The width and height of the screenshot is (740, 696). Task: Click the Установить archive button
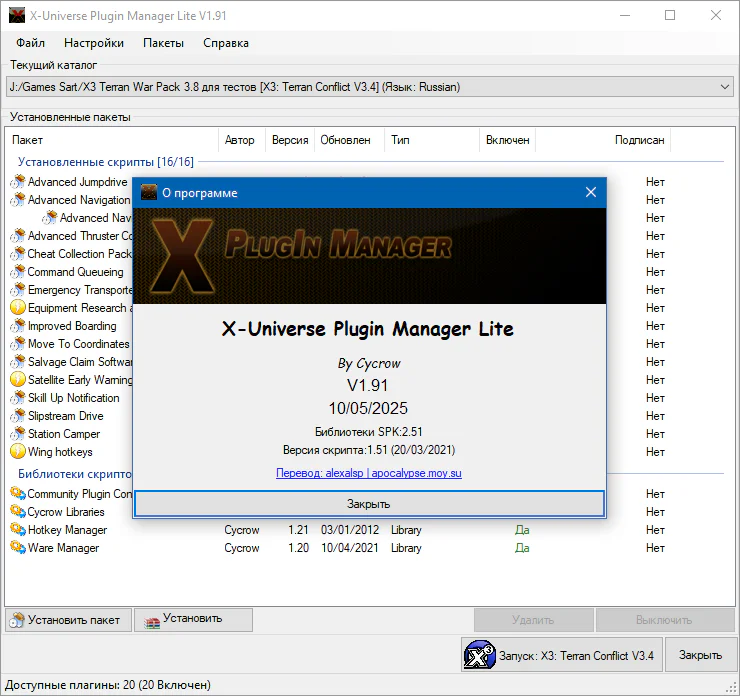click(x=193, y=620)
